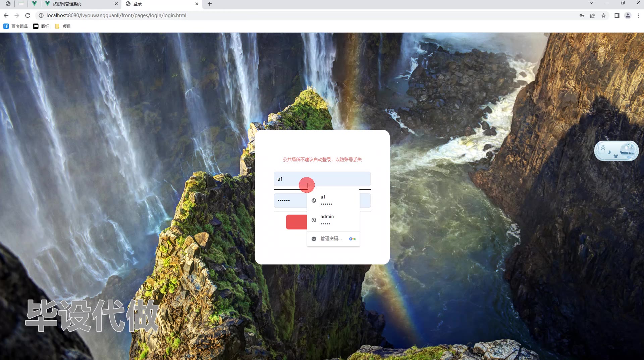This screenshot has width=644, height=360.
Task: Go forward one page with the arrow
Action: pos(17,15)
